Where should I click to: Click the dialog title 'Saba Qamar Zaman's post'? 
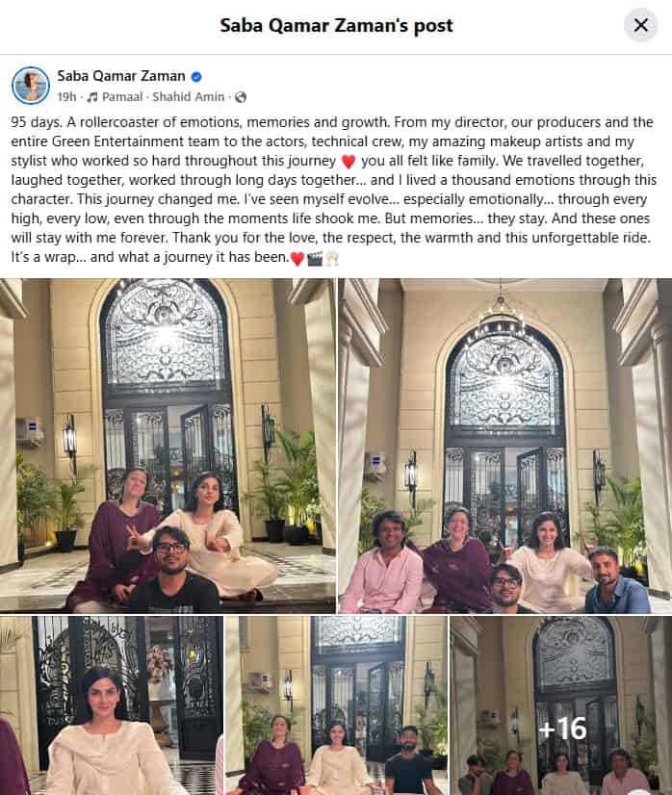point(336,25)
